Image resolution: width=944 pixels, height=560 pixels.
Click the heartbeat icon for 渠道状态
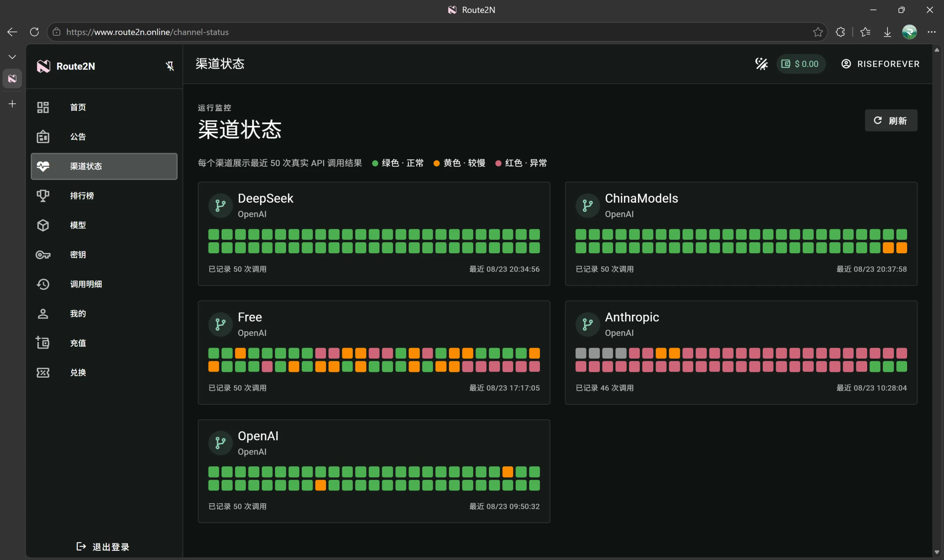coord(43,166)
